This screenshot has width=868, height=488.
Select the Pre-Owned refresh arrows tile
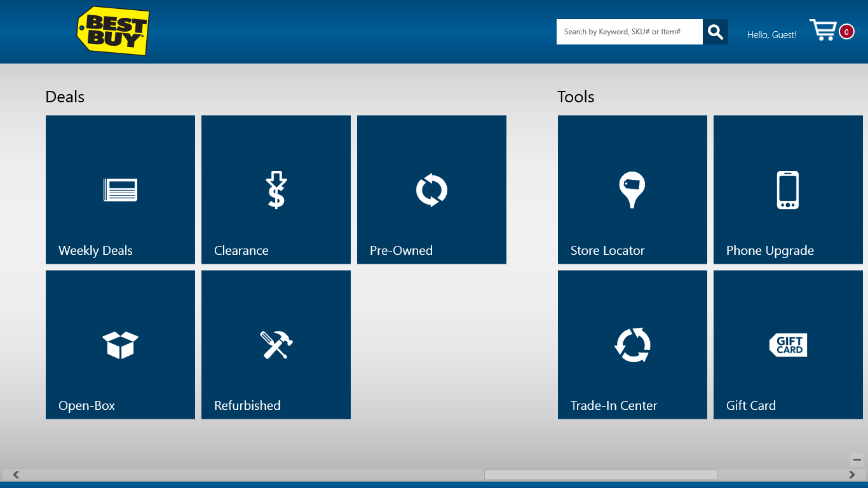(x=431, y=189)
